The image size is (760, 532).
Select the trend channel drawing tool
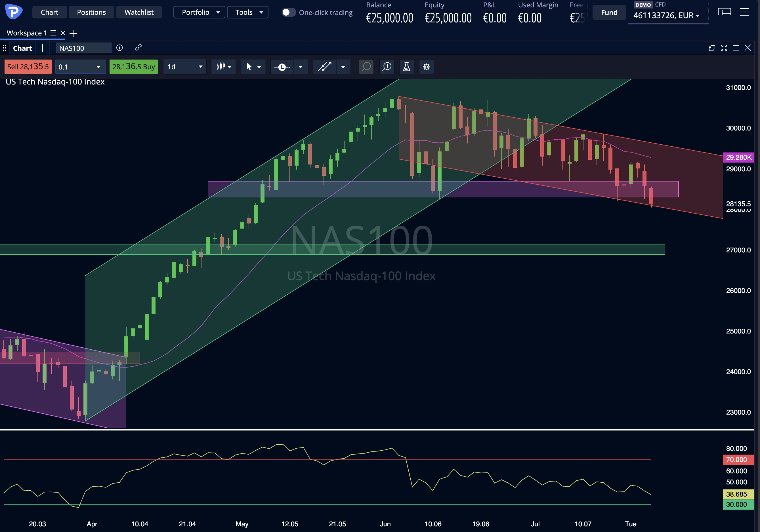coord(324,67)
